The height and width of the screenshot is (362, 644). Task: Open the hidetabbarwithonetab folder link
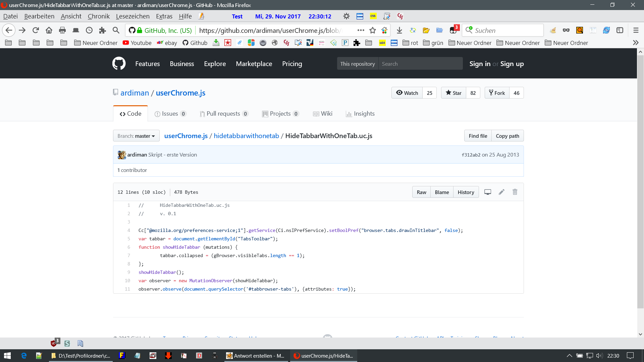pos(246,136)
